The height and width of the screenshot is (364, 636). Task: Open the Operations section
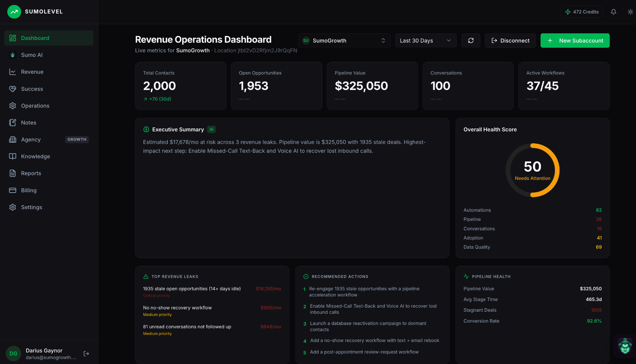[x=49, y=106]
